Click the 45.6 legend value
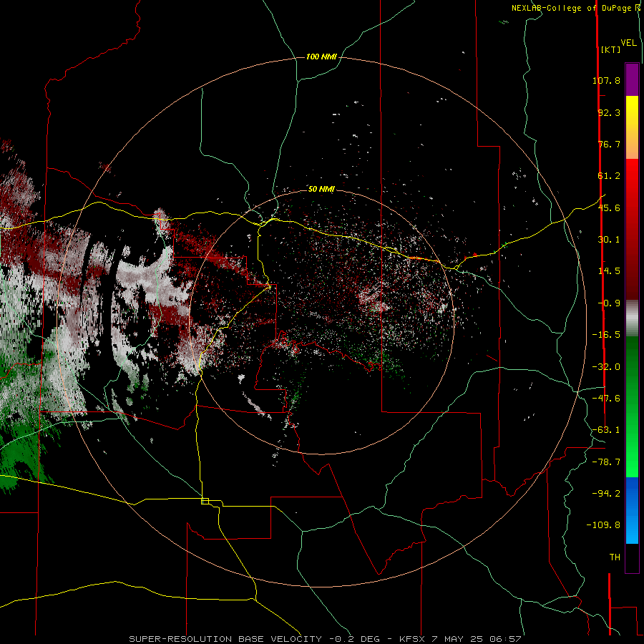The height and width of the screenshot is (644, 644). pos(609,208)
